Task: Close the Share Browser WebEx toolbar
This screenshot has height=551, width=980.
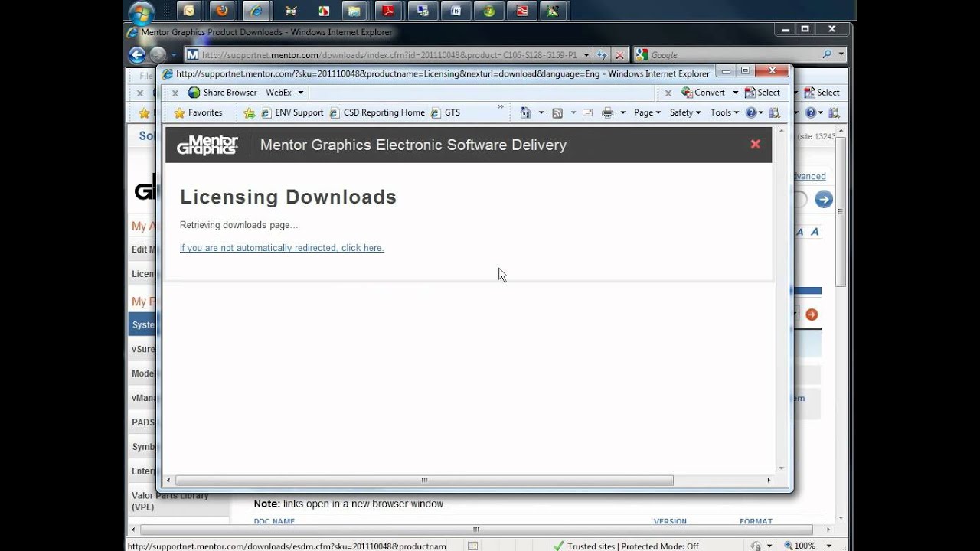Action: pyautogui.click(x=175, y=93)
